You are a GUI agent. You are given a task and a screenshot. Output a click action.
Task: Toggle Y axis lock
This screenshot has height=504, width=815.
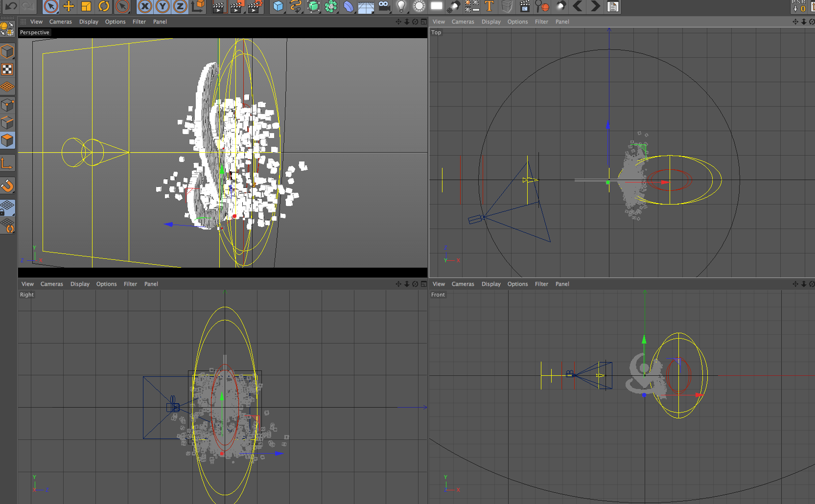163,6
